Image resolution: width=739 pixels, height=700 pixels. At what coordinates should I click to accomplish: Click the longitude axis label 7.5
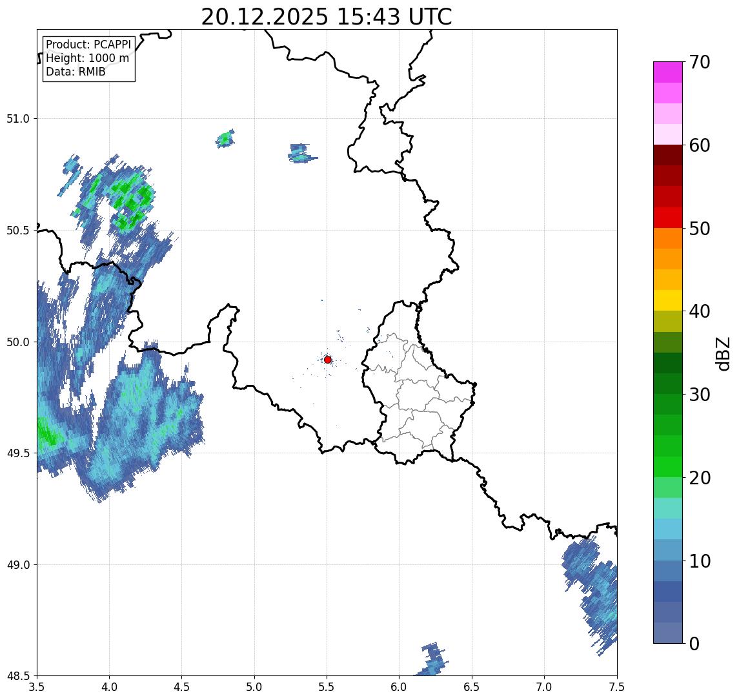tap(617, 687)
